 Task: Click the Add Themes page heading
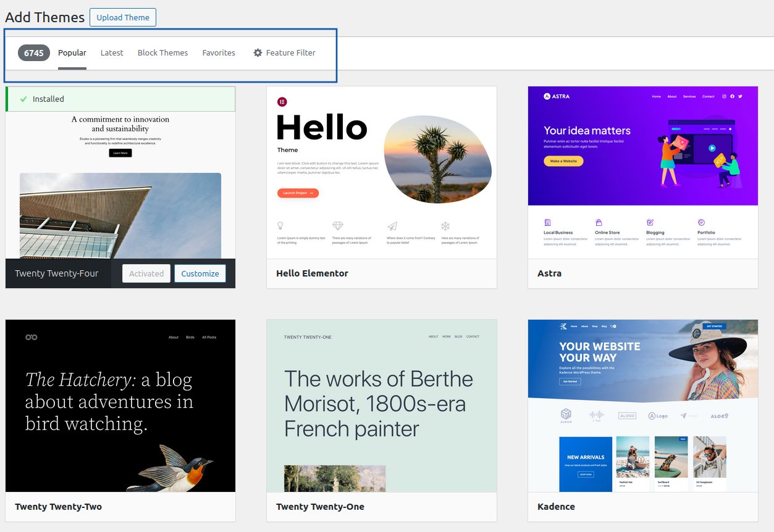[x=44, y=17]
